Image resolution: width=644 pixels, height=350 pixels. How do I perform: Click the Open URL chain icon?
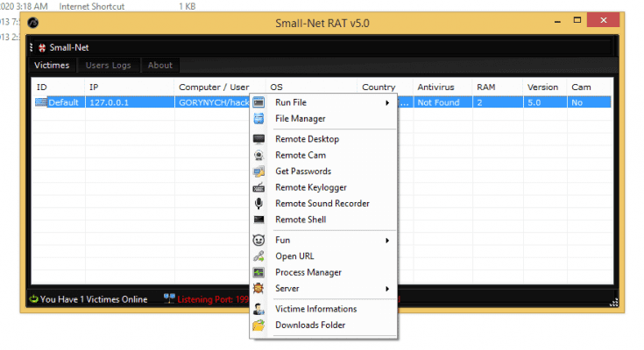[x=258, y=256]
